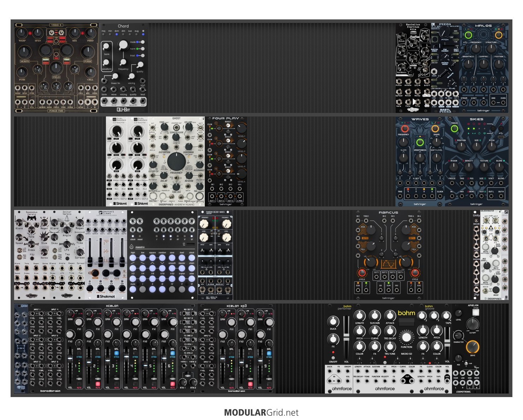Click the Blend knob on Desmodus Versio
This screenshot has width=523, height=420.
(x=19, y=222)
